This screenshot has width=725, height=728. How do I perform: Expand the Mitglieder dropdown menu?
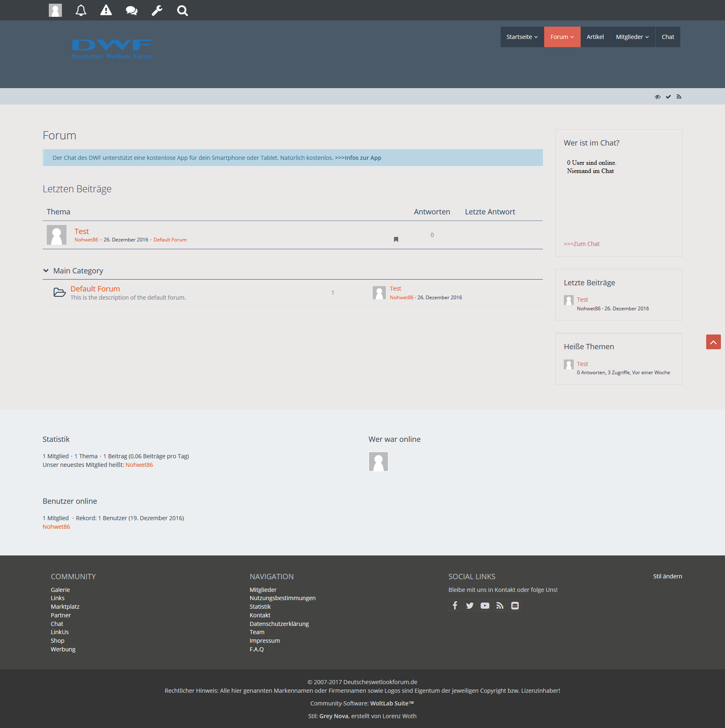click(x=632, y=37)
